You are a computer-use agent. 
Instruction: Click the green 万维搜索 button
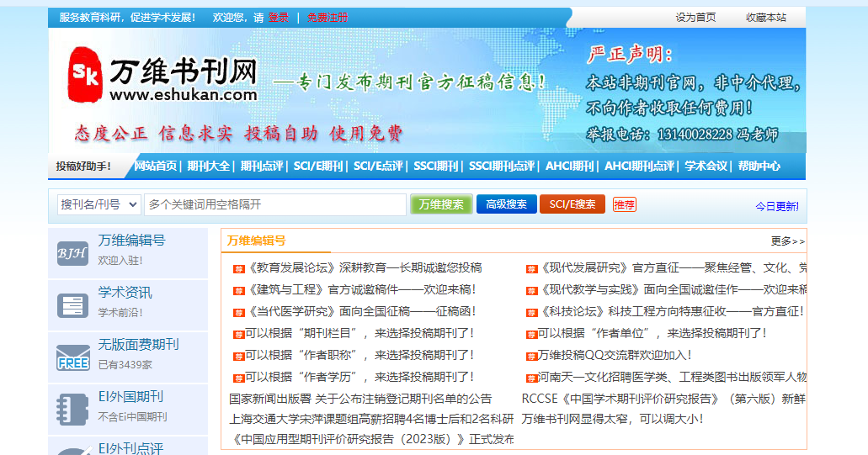(x=441, y=204)
